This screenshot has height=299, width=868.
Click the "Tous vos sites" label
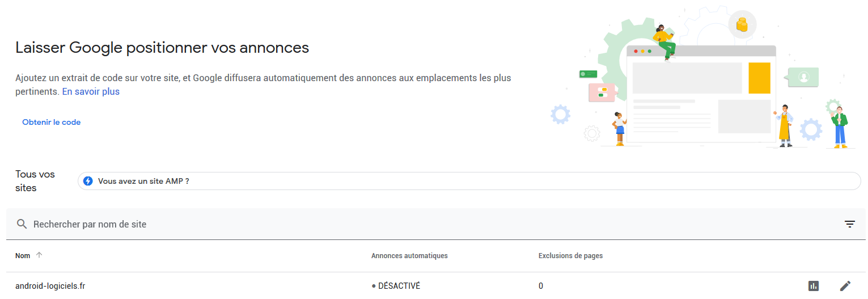(x=35, y=181)
